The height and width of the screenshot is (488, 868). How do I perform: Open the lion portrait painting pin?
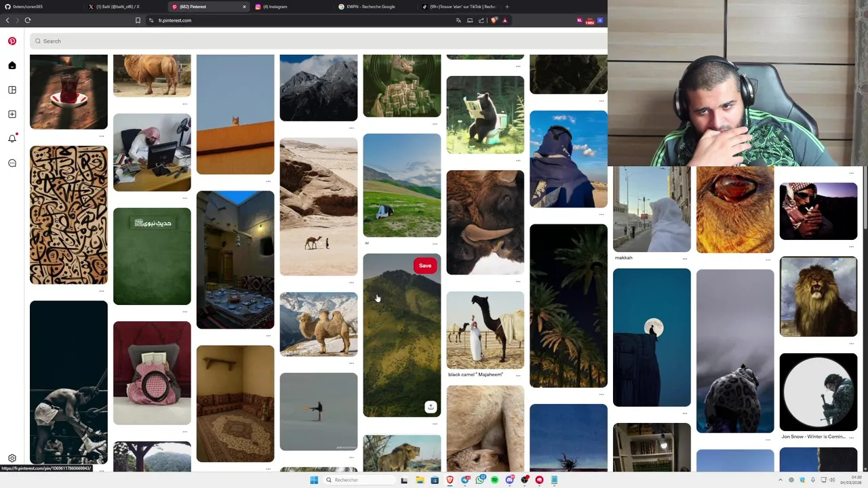pos(818,296)
